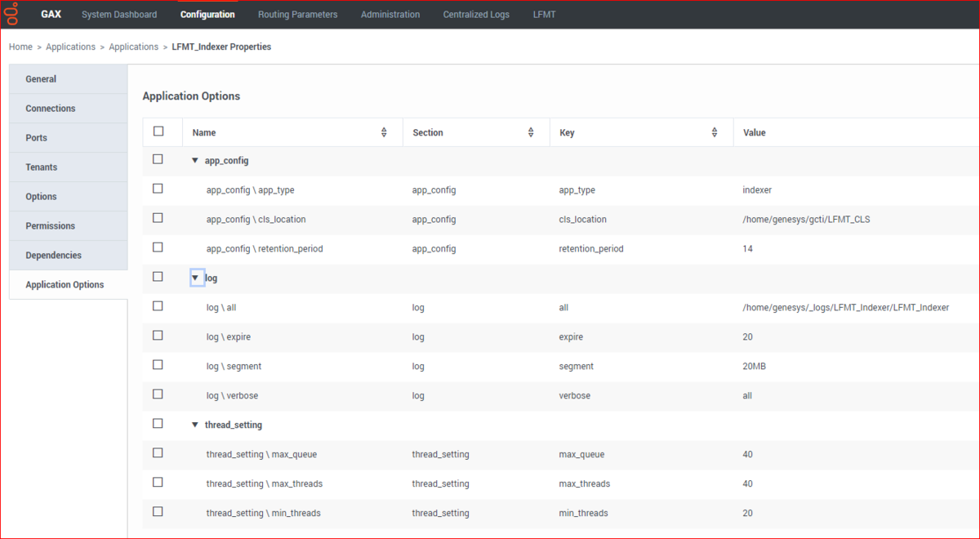The width and height of the screenshot is (980, 539).
Task: Open the Centralized Logs menu
Action: click(x=476, y=15)
